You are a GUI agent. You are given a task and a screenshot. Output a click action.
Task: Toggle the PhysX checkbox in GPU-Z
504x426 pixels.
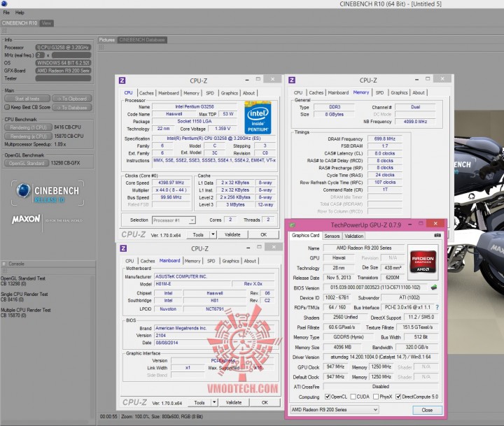coord(376,397)
